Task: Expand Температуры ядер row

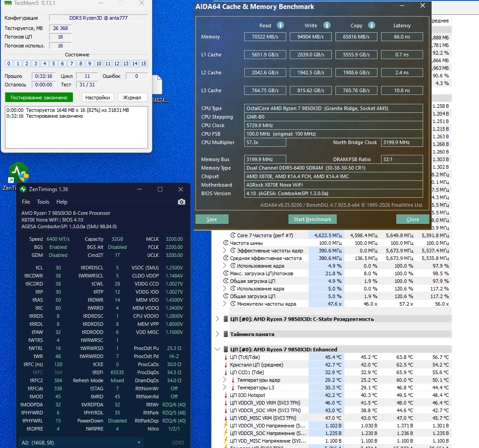Action: click(x=225, y=380)
